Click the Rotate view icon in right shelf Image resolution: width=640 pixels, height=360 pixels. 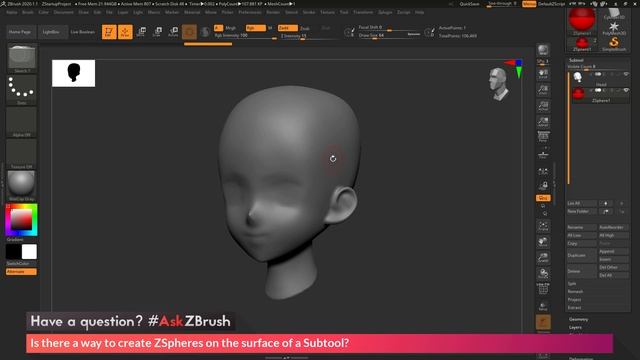click(x=543, y=273)
